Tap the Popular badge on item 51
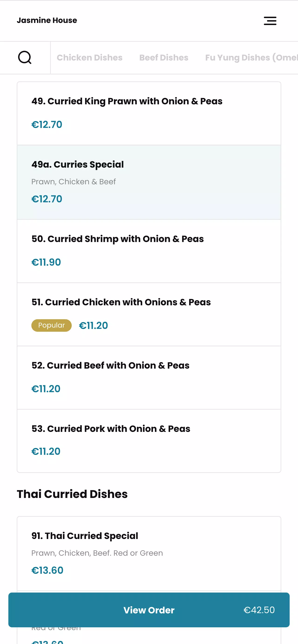This screenshot has width=298, height=644. 51,325
